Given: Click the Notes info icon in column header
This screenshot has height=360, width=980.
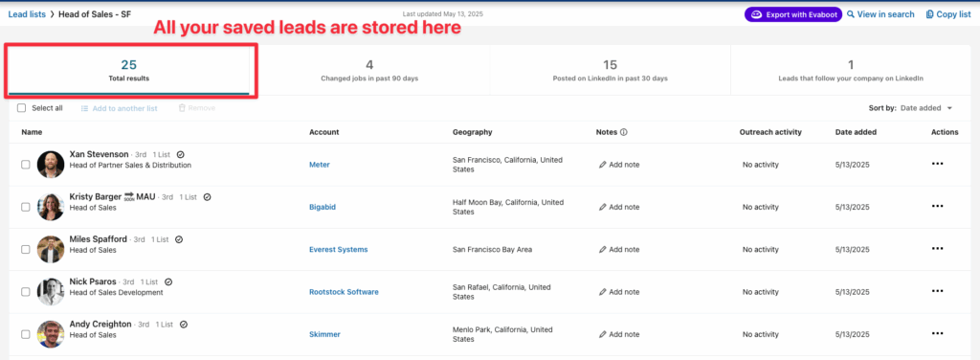Looking at the screenshot, I should point(624,132).
